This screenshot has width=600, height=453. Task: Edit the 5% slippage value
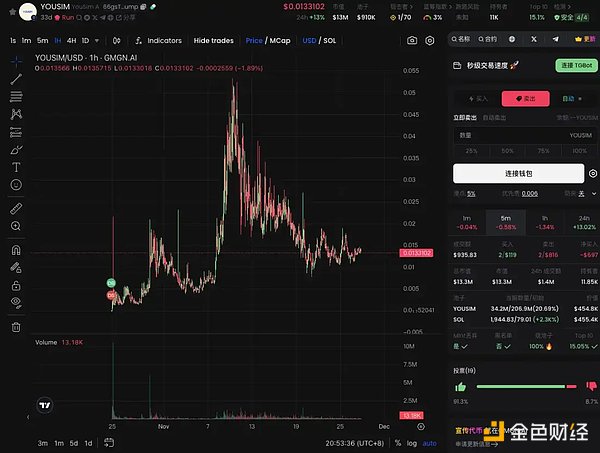471,194
